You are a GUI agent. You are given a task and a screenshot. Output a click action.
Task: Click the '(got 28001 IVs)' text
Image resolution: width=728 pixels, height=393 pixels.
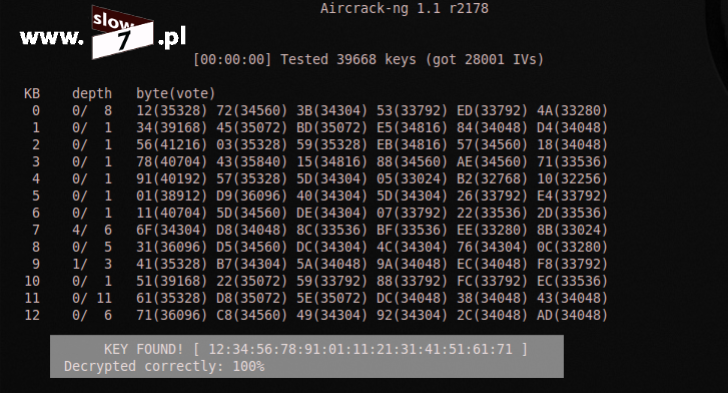point(484,59)
